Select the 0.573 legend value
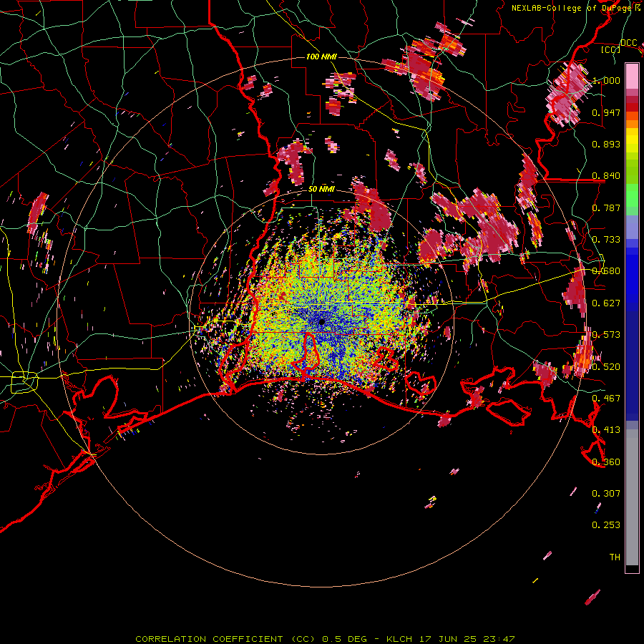This screenshot has height=644, width=644. pos(606,335)
